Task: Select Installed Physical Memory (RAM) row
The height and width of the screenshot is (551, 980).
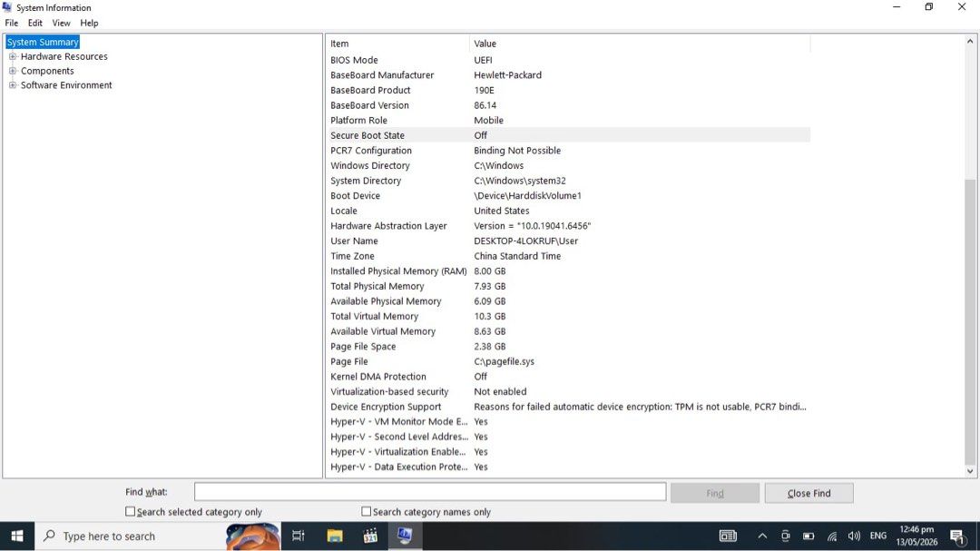Action: coord(569,271)
